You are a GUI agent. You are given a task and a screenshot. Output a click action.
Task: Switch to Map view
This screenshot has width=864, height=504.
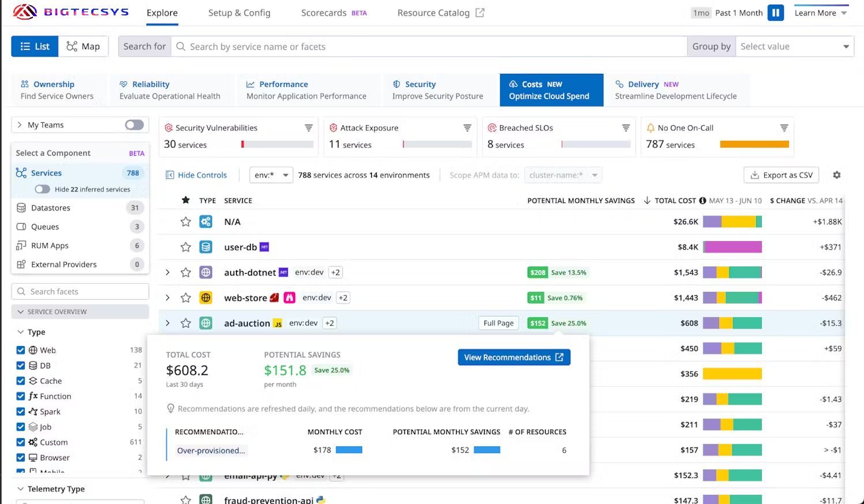83,46
